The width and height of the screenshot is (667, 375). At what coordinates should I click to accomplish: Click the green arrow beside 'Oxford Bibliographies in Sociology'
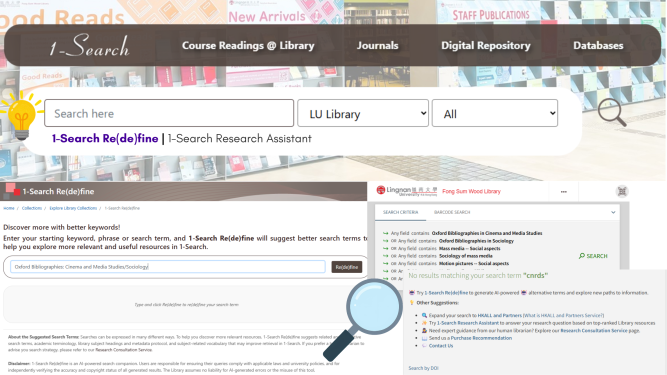click(x=385, y=241)
